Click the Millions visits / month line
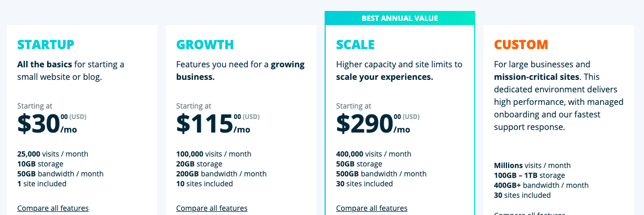The height and width of the screenshot is (215, 644). pos(532,165)
